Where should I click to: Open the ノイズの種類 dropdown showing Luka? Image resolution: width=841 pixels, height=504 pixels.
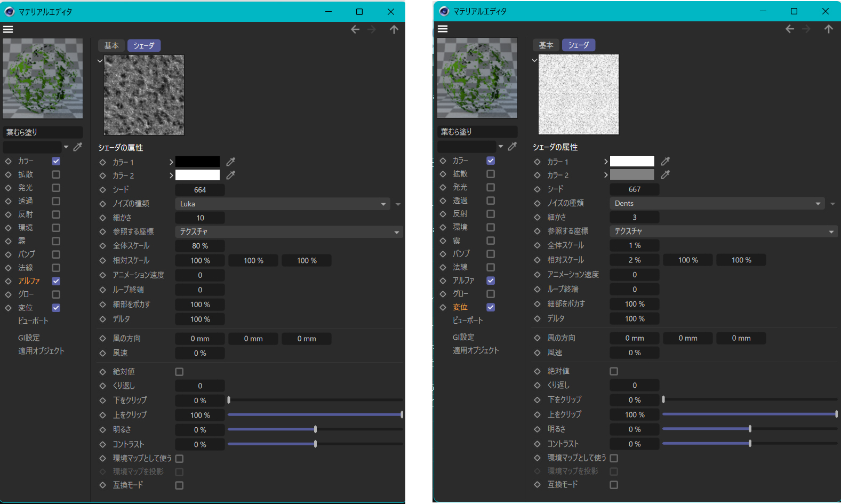tap(283, 204)
